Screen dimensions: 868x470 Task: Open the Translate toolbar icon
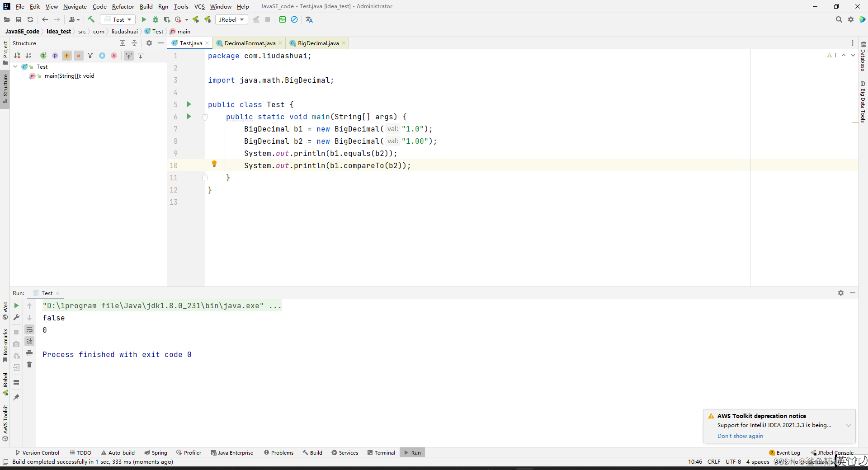pyautogui.click(x=309, y=19)
